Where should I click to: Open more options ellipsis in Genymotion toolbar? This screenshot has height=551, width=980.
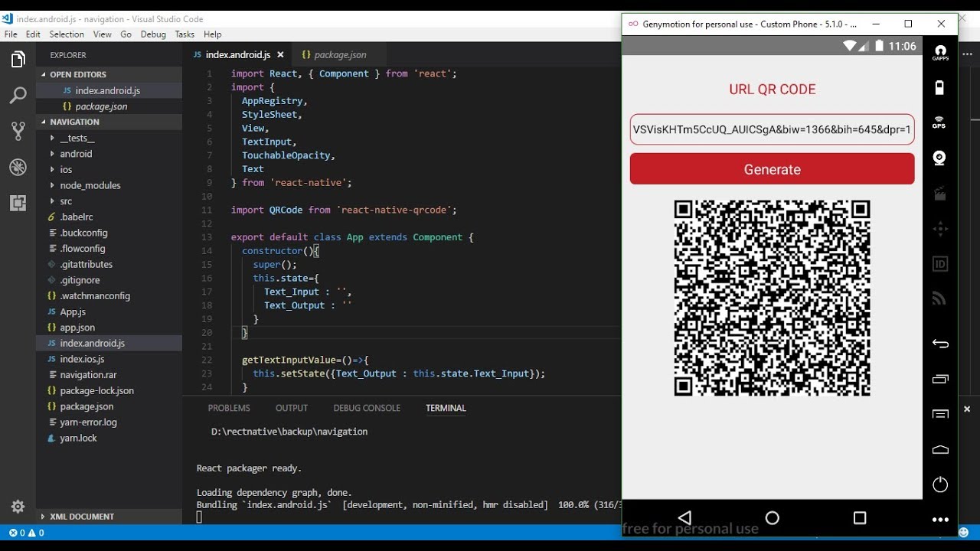[x=940, y=520]
